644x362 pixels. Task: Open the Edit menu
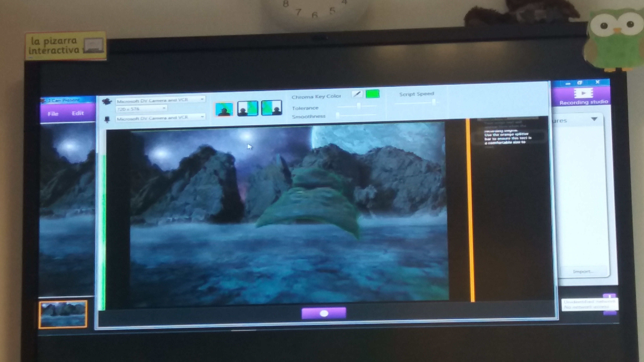coord(78,113)
